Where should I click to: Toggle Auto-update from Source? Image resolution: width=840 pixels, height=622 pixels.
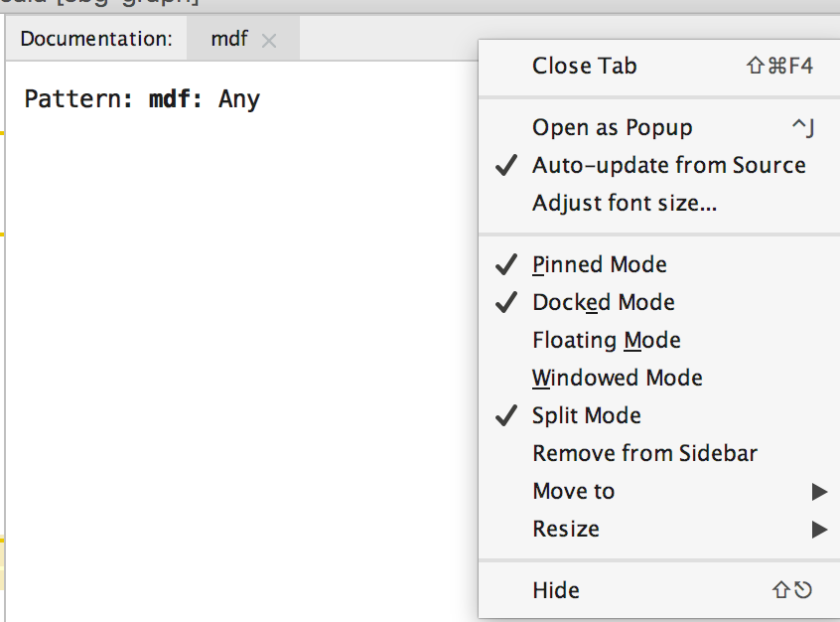coord(668,166)
